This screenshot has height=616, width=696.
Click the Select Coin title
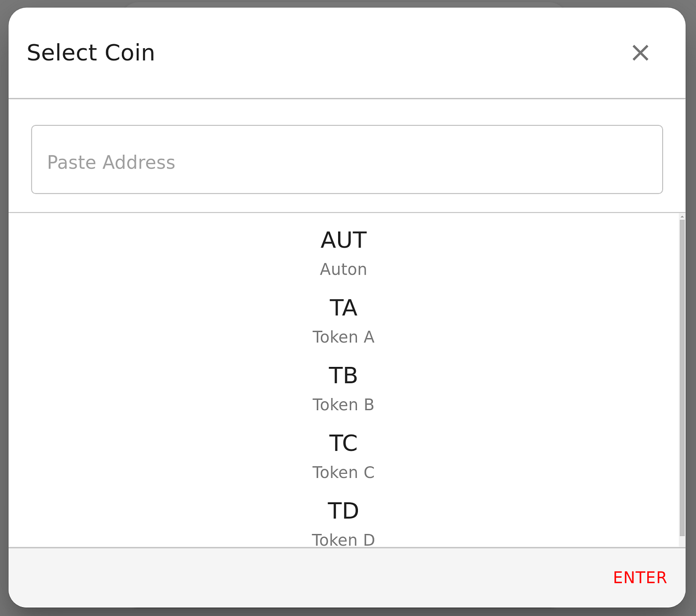pos(91,52)
